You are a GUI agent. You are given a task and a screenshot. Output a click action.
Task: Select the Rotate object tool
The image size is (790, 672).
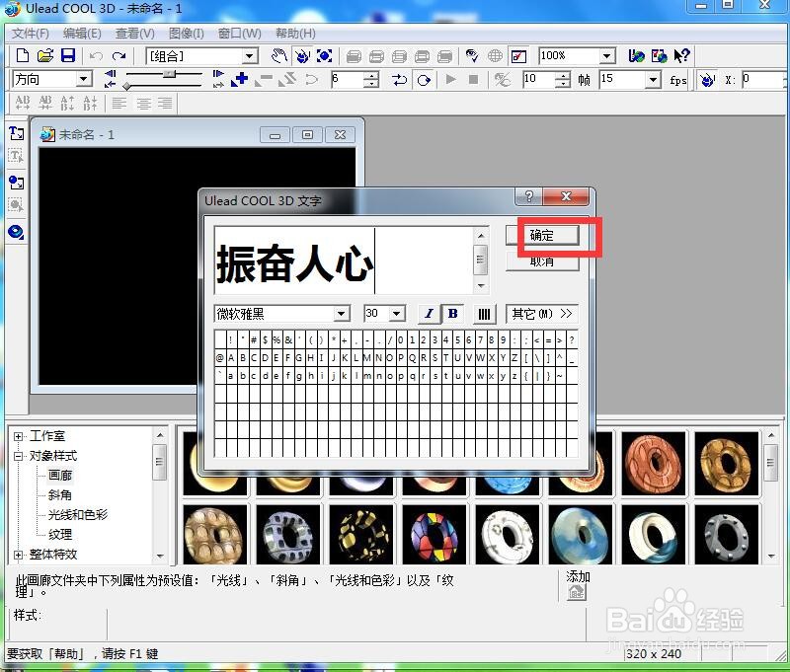302,56
